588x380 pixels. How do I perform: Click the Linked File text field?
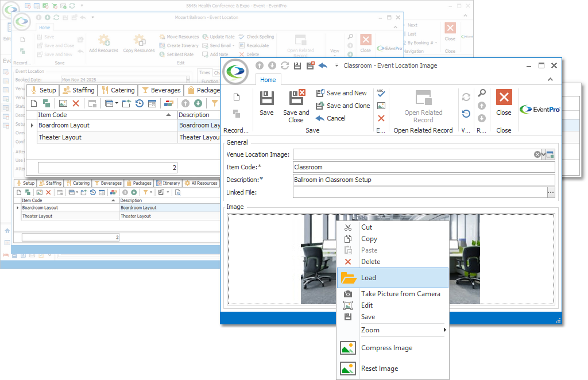click(x=420, y=193)
